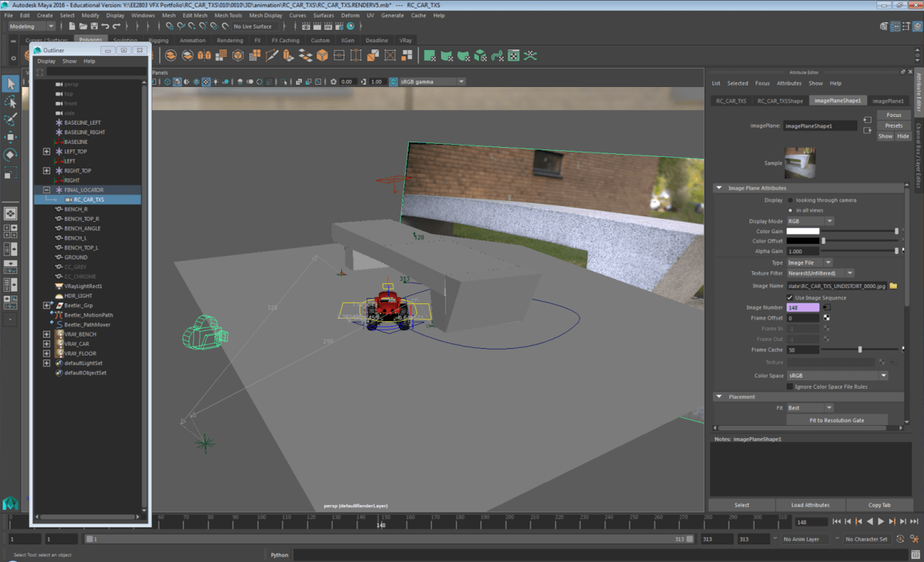The image size is (924, 562).
Task: Switch to the RC_CAR_TXSShape tab
Action: (x=780, y=101)
